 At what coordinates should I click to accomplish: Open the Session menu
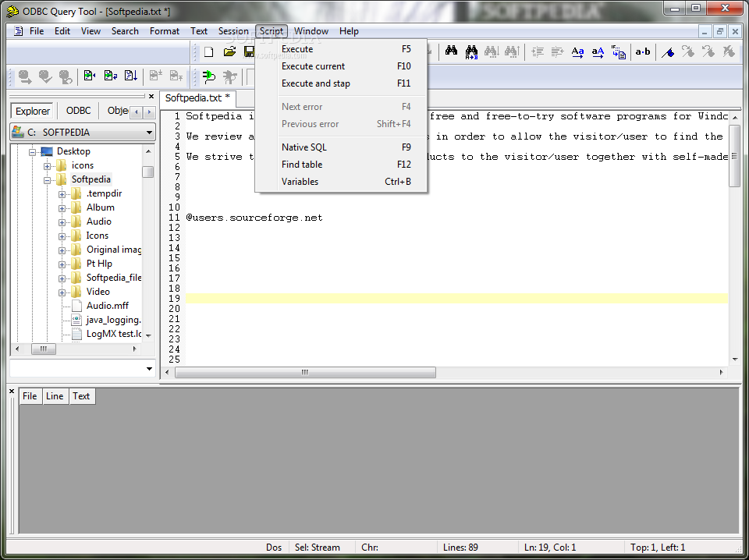pyautogui.click(x=233, y=31)
